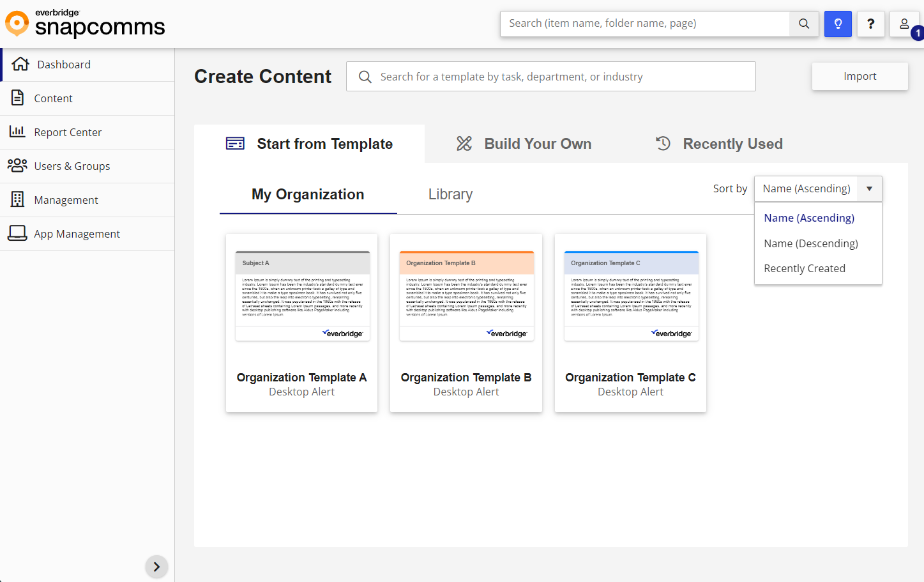Click the Everbridge SnapComms logo
924x582 pixels.
coord(85,23)
